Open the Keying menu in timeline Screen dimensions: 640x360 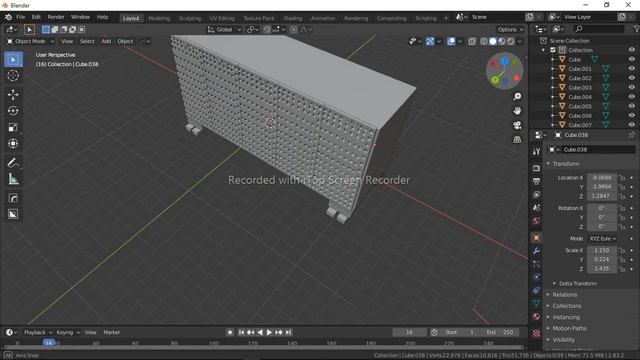(68, 332)
